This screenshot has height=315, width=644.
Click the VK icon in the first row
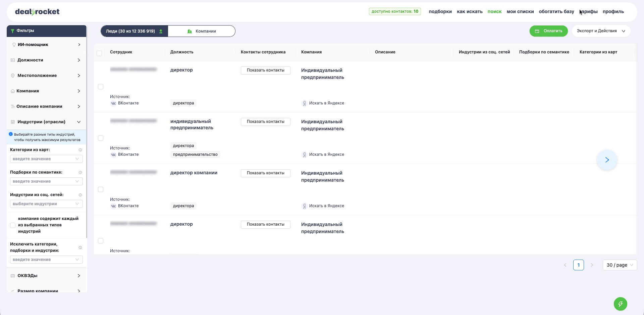(113, 103)
